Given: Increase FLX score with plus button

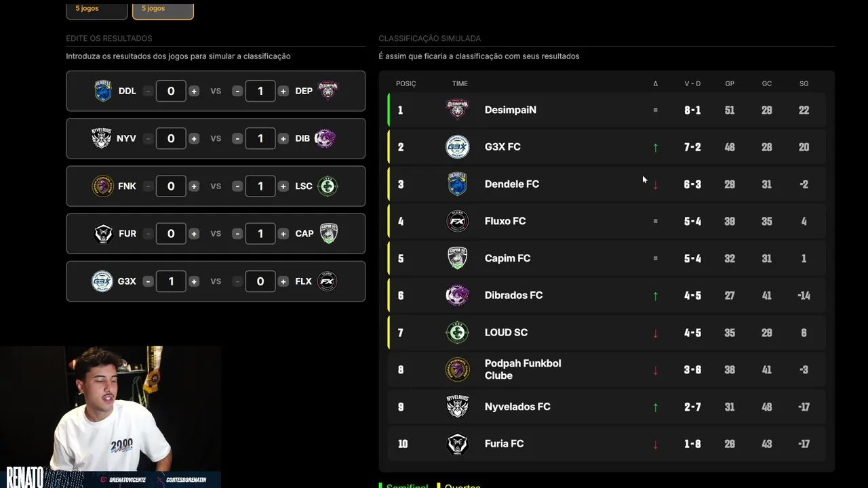Looking at the screenshot, I should (x=283, y=281).
